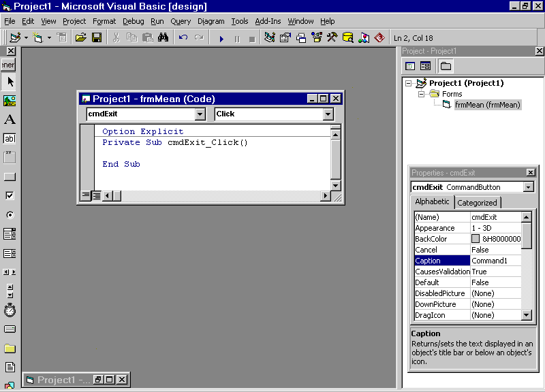Select the PictureBox tool in toolbox
Screen dimensions: 545x392
(x=10, y=101)
